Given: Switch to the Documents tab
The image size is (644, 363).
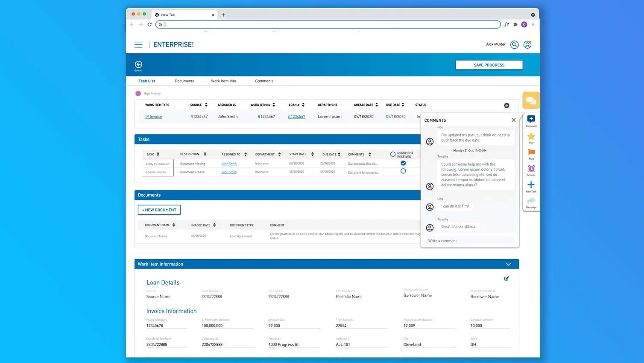Looking at the screenshot, I should coord(184,81).
